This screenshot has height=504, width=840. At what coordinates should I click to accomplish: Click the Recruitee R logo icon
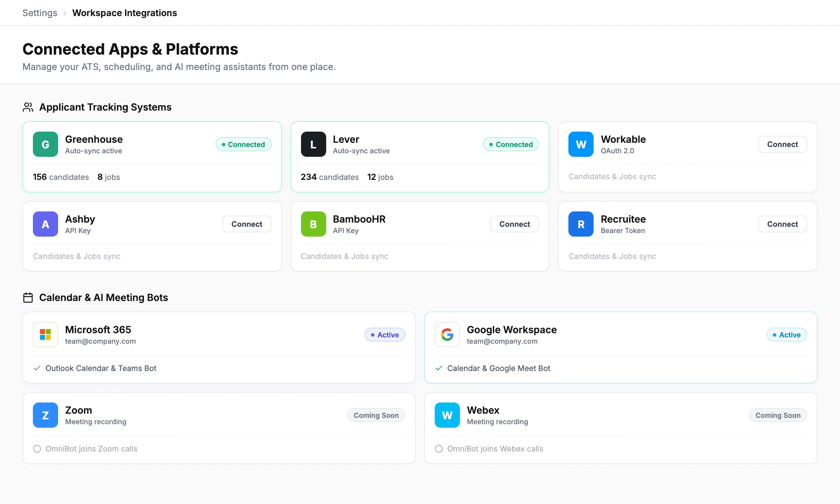point(581,224)
